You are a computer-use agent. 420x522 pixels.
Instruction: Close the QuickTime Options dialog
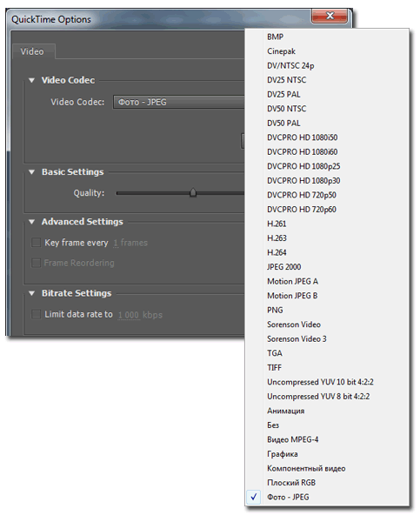pos(330,16)
